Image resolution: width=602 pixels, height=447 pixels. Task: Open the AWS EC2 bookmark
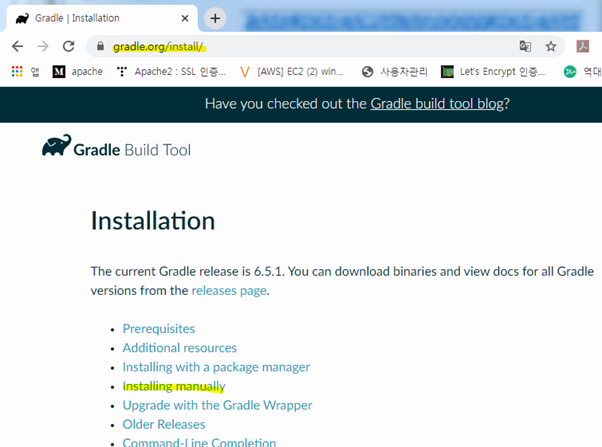(291, 71)
